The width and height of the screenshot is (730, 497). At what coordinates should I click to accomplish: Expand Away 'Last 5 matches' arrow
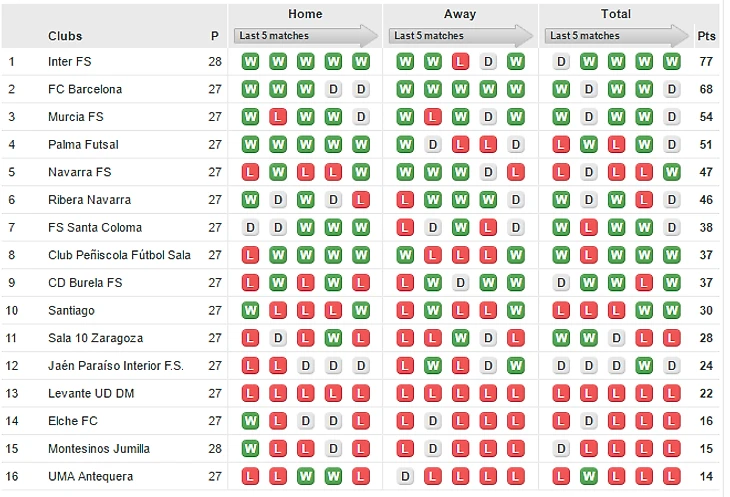[x=462, y=36]
